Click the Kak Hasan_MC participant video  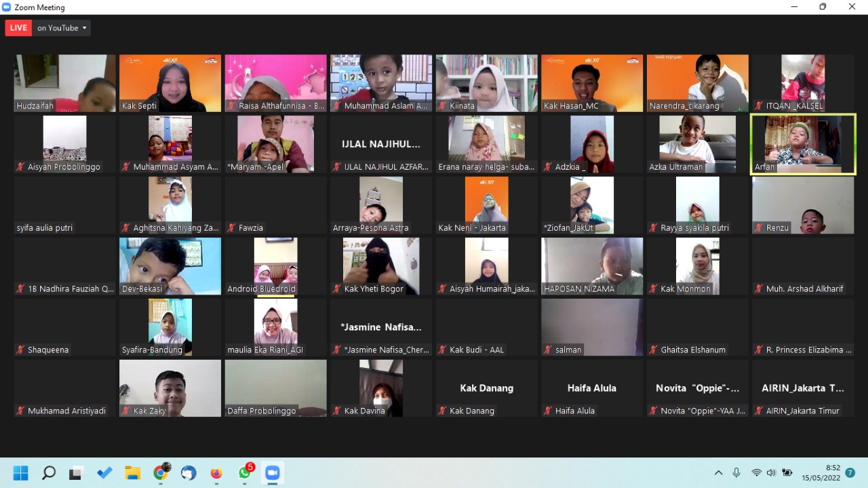coord(592,83)
